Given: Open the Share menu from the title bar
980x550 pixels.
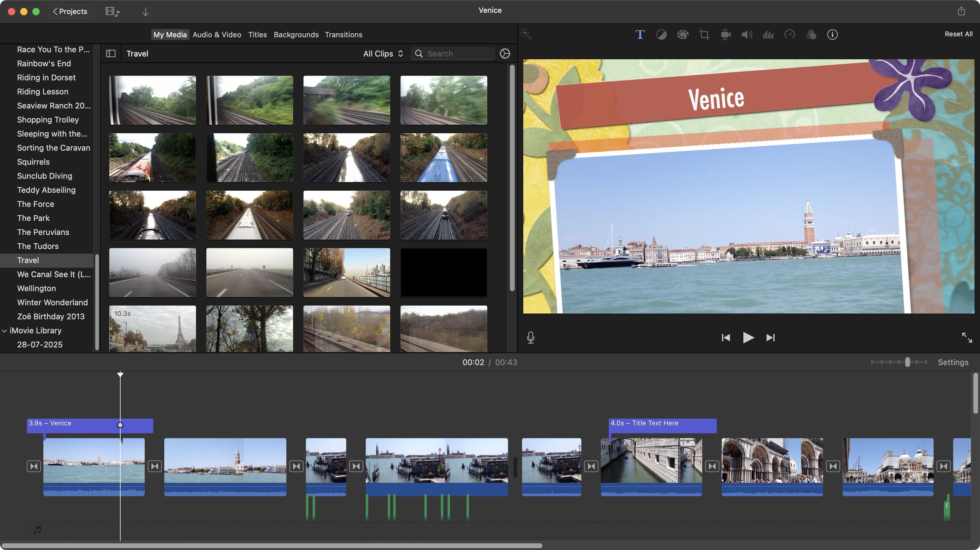Looking at the screenshot, I should (x=962, y=10).
